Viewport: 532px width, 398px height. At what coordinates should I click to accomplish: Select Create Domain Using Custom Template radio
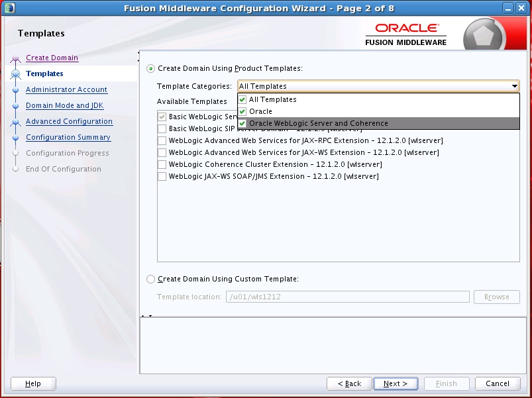[150, 279]
